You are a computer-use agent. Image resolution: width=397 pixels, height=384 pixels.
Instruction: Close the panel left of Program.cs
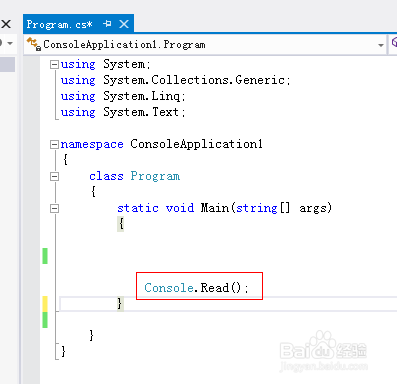pyautogui.click(x=6, y=24)
